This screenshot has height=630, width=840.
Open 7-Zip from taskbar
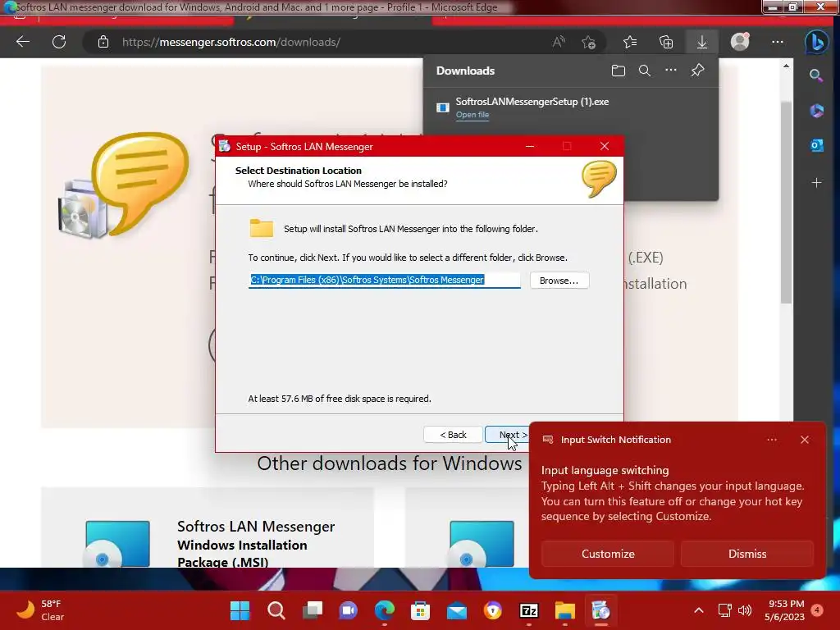(x=529, y=610)
